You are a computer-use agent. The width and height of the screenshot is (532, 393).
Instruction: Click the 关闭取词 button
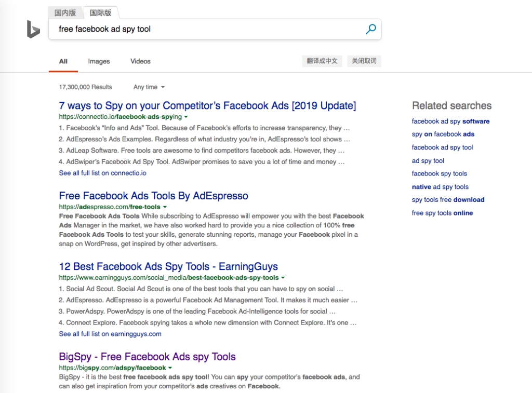364,61
